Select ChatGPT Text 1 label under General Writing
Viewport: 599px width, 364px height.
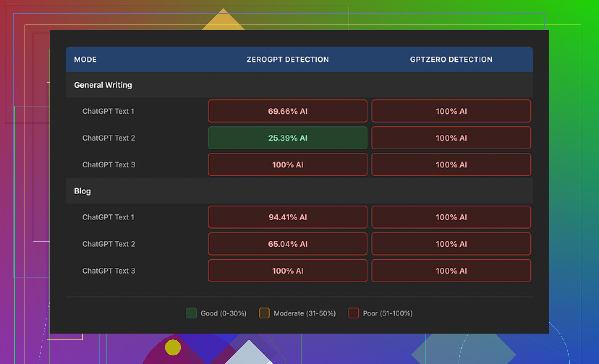(x=108, y=111)
